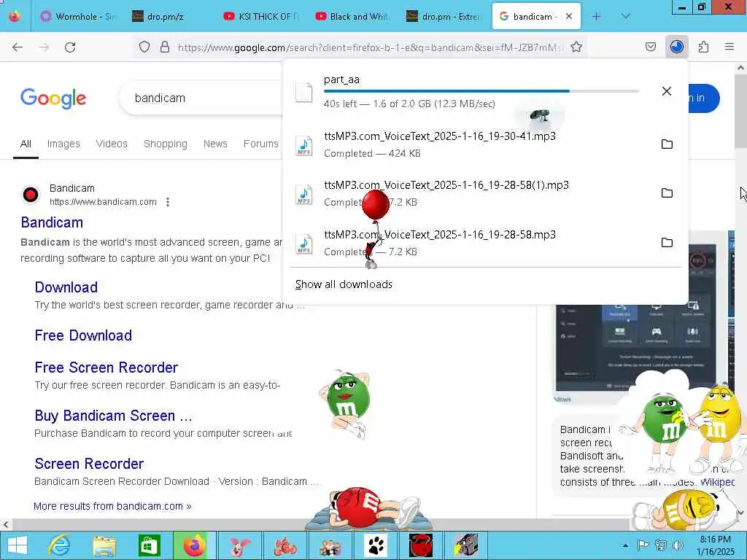Open the Buy Bandicam Screen sitelink
Image resolution: width=747 pixels, height=560 pixels.
point(113,416)
